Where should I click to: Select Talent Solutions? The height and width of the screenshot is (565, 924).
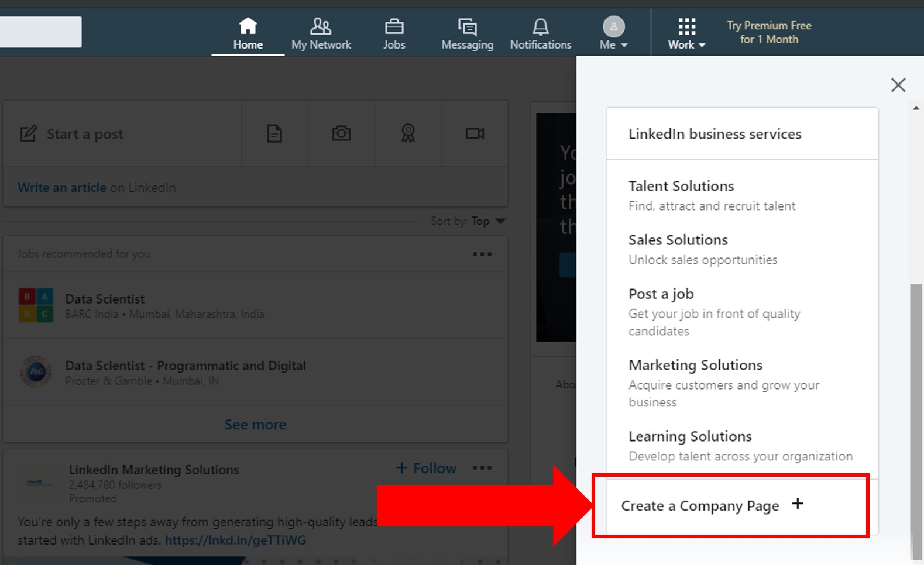[681, 186]
